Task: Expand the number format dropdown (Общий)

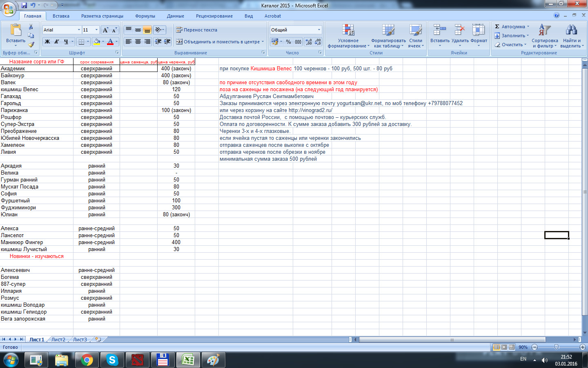Action: pos(319,30)
